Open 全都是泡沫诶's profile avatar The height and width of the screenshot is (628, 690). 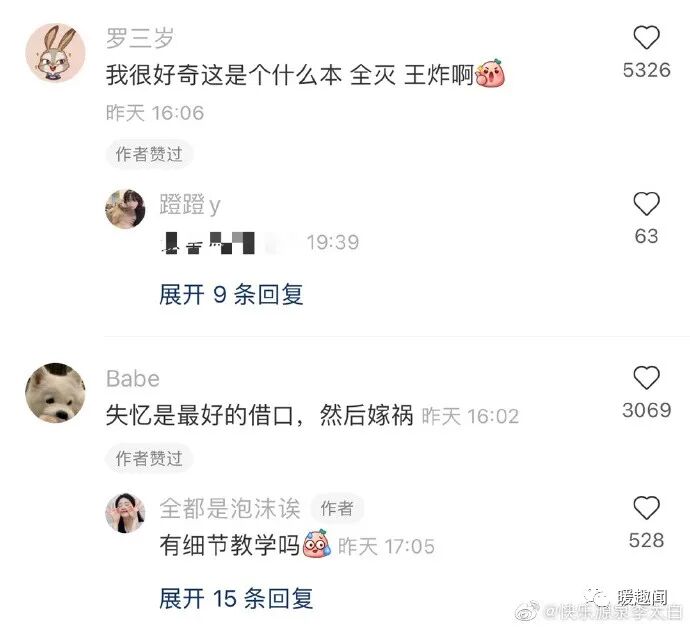[125, 513]
